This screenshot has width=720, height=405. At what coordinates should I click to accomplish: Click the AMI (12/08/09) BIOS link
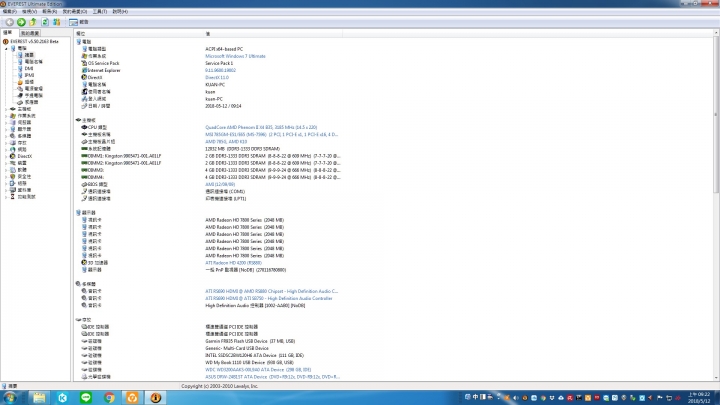[x=219, y=184]
